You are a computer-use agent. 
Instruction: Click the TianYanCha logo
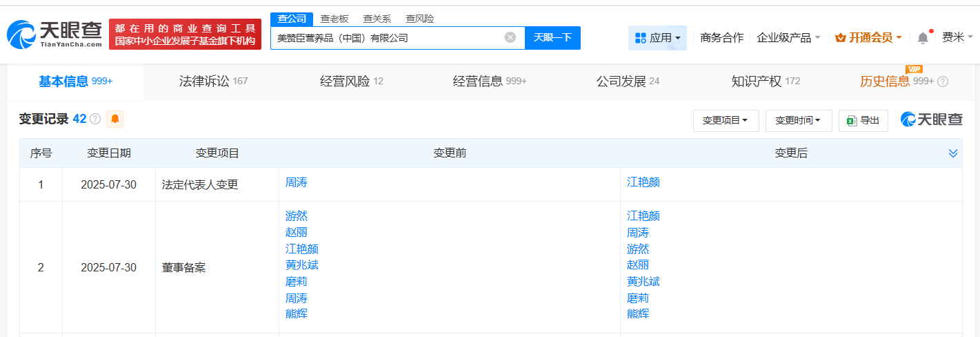tap(55, 33)
